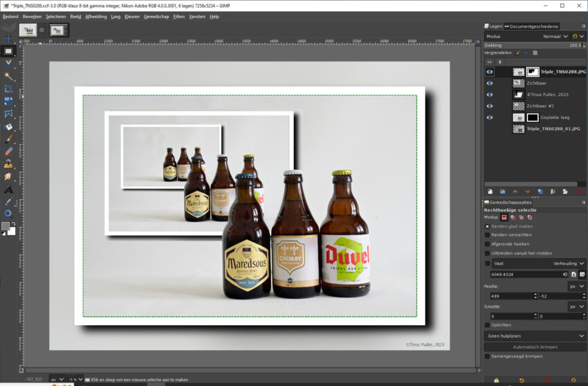Toggle visibility of Triple_TNS0288.JPG layer
Viewport: 588px width, 386px height.
489,72
